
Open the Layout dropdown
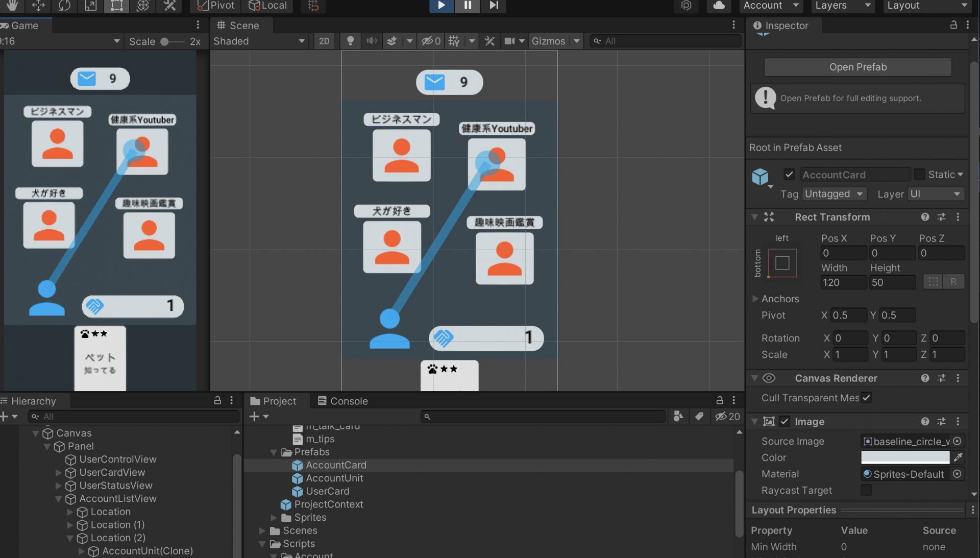pyautogui.click(x=927, y=5)
